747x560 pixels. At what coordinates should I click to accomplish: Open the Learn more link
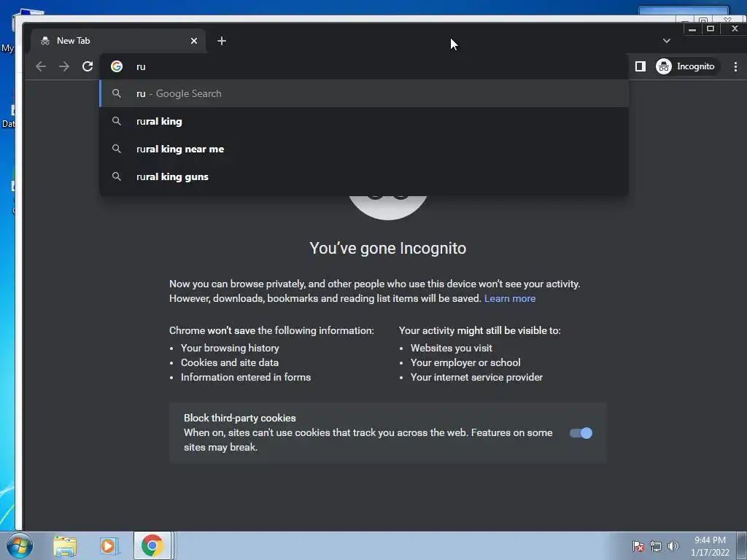(x=510, y=298)
